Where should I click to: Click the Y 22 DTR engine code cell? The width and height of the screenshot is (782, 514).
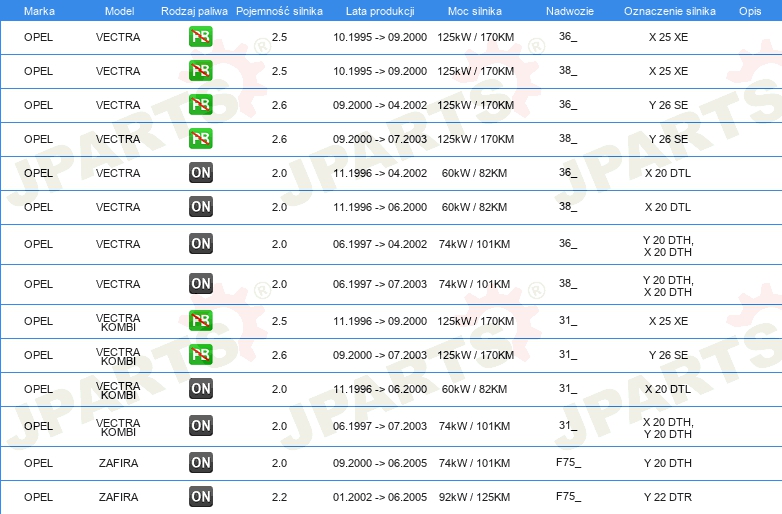pos(668,497)
